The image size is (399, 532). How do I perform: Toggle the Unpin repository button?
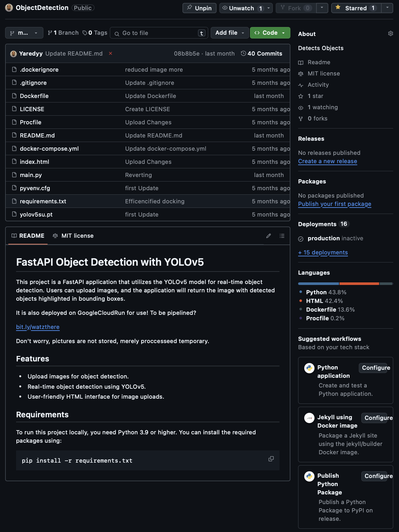[199, 8]
